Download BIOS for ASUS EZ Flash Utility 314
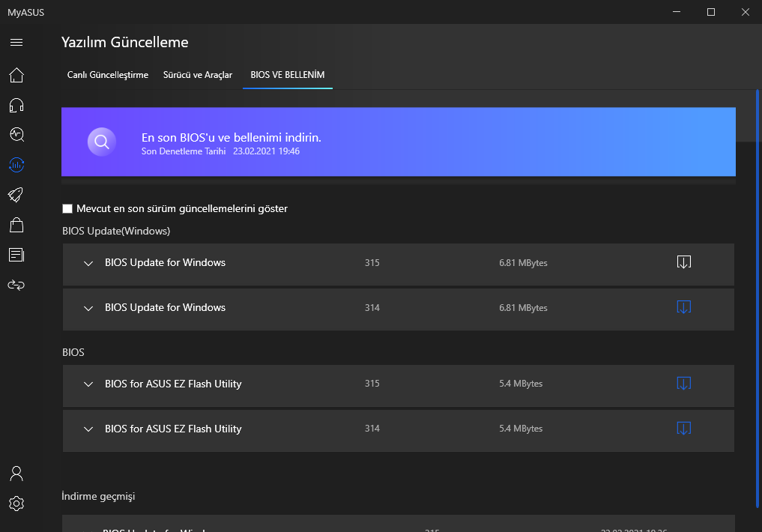 (x=683, y=429)
